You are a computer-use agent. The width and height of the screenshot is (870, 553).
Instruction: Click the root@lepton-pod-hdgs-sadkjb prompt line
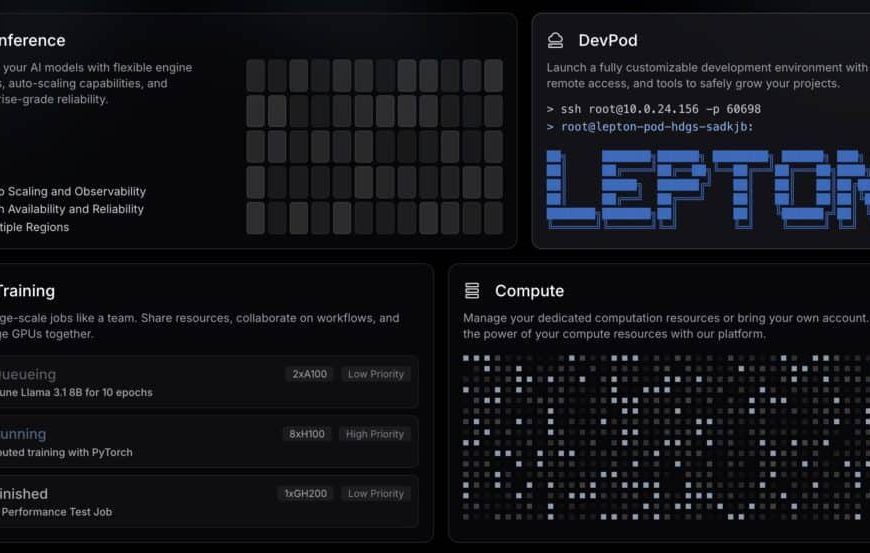650,127
